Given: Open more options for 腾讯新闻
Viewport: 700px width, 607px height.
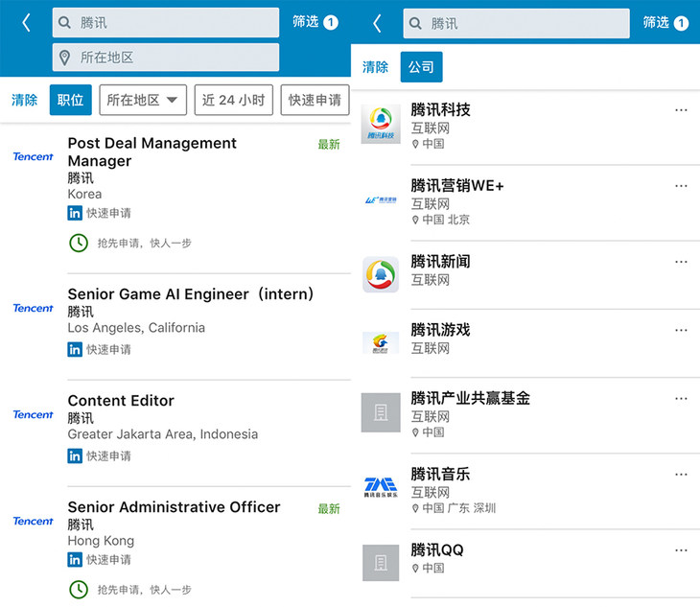Looking at the screenshot, I should point(681,262).
